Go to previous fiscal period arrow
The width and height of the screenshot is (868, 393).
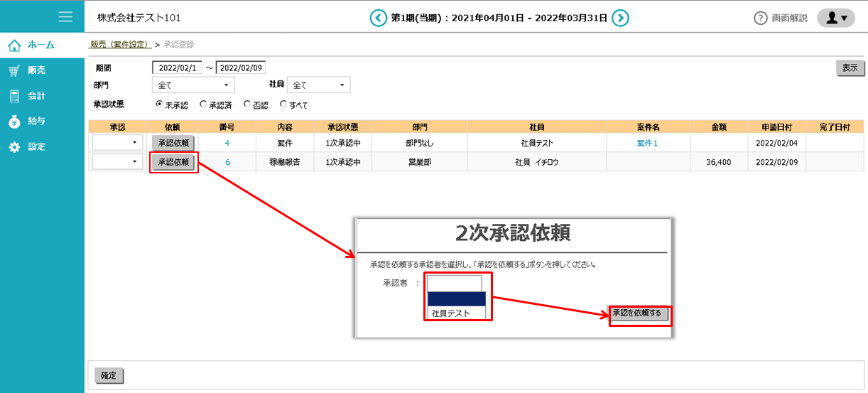pyautogui.click(x=378, y=18)
